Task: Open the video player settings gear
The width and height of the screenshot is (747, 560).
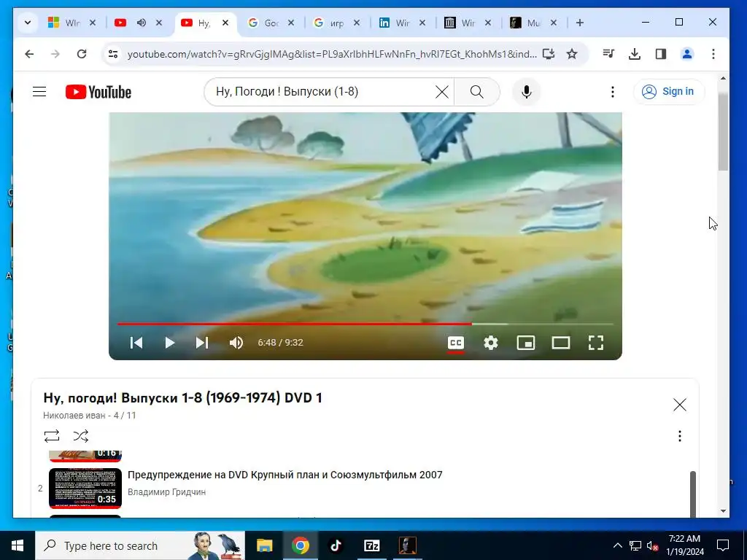Action: pos(491,343)
